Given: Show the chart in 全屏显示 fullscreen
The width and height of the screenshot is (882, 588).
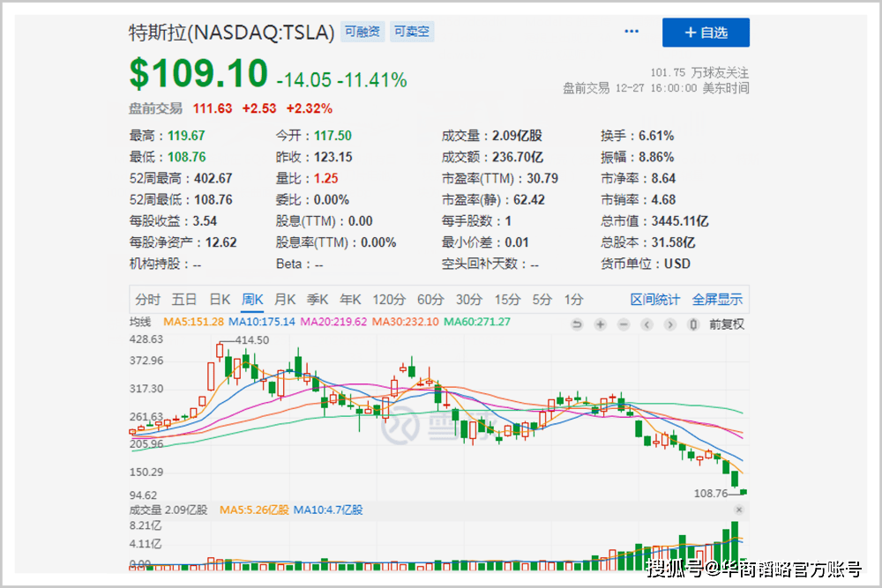Looking at the screenshot, I should [717, 300].
